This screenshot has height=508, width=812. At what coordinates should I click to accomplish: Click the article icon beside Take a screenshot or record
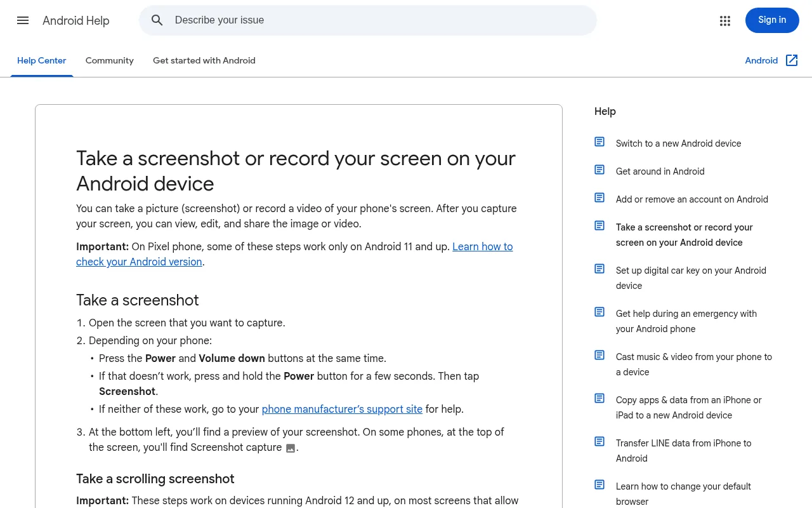pyautogui.click(x=599, y=225)
